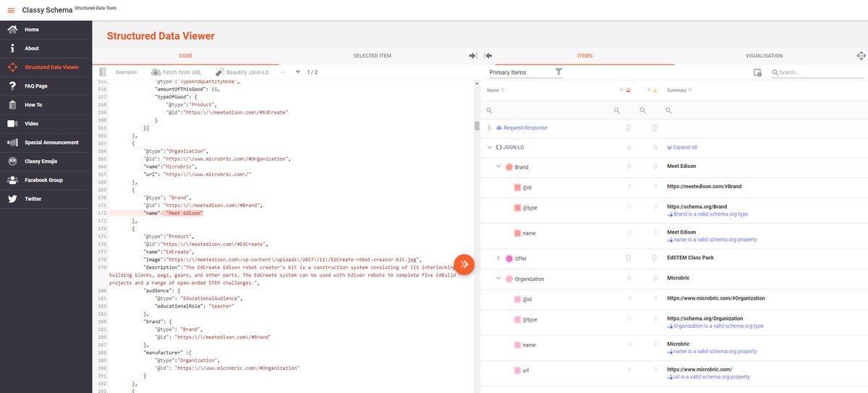Image resolution: width=868 pixels, height=393 pixels.
Task: Switch to the ITEMS tab
Action: (584, 56)
